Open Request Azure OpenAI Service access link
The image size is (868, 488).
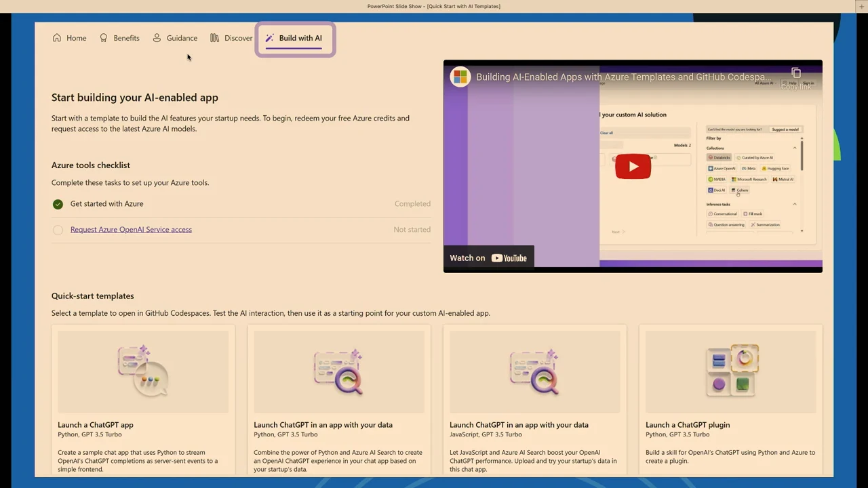(x=131, y=230)
